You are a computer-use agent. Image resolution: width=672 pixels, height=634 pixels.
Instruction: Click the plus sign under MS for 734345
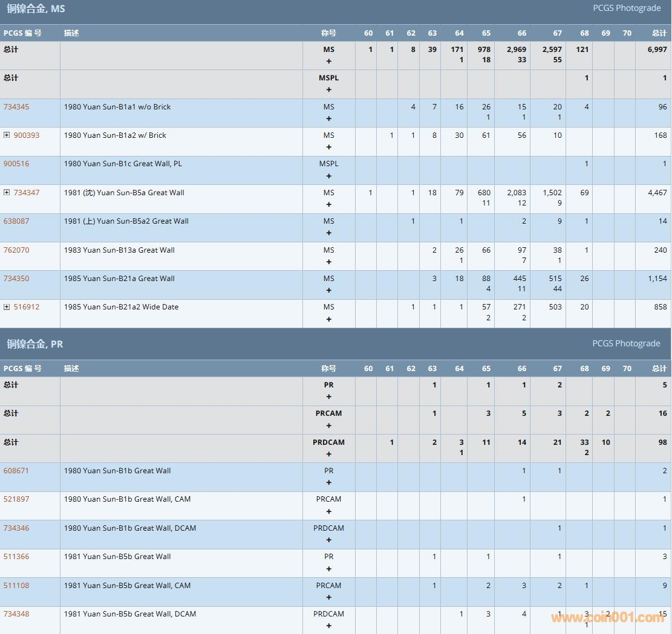(329, 118)
